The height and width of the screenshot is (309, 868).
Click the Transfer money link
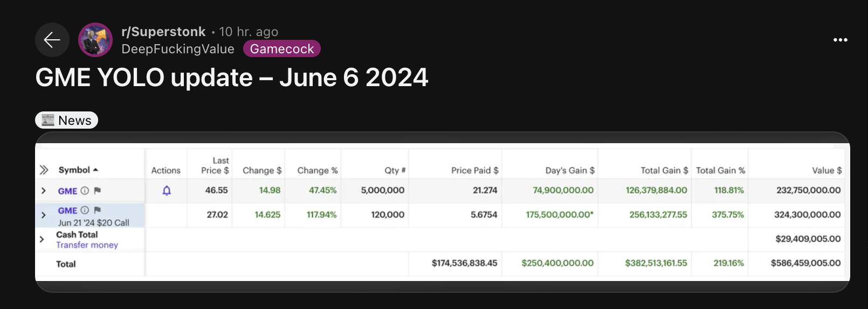(87, 245)
